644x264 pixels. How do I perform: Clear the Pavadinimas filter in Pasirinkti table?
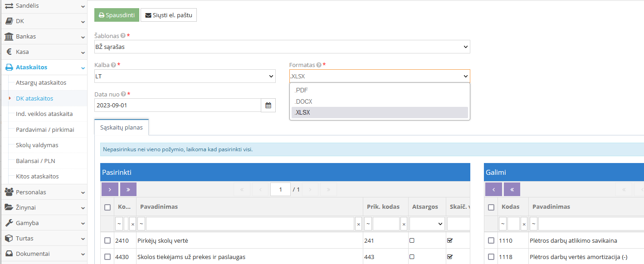tap(358, 224)
